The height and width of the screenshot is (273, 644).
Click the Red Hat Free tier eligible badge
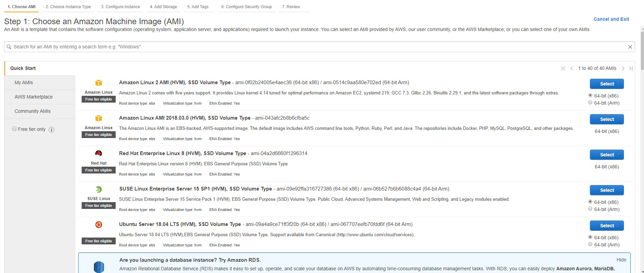point(99,170)
